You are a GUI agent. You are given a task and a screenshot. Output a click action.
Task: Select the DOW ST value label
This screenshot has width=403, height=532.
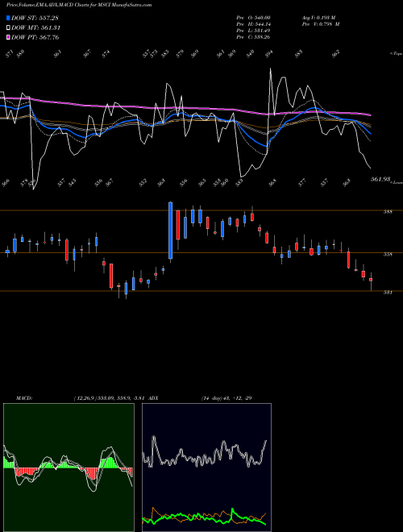click(x=35, y=18)
